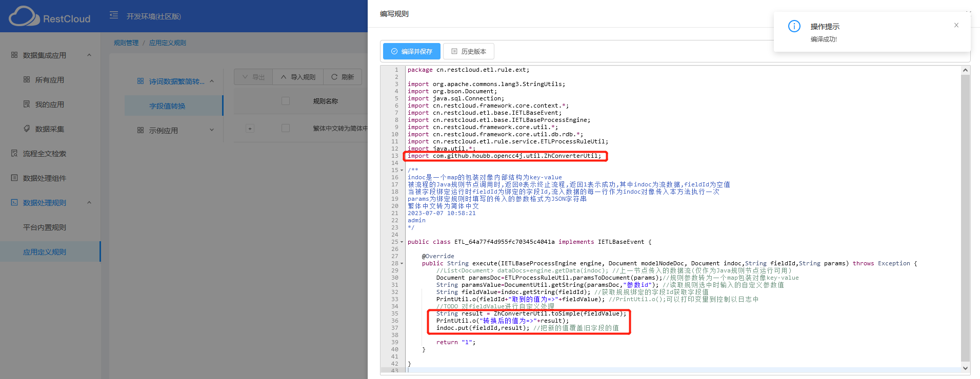980x379 pixels.
Task: Click the 规则名称 column header
Action: 326,101
